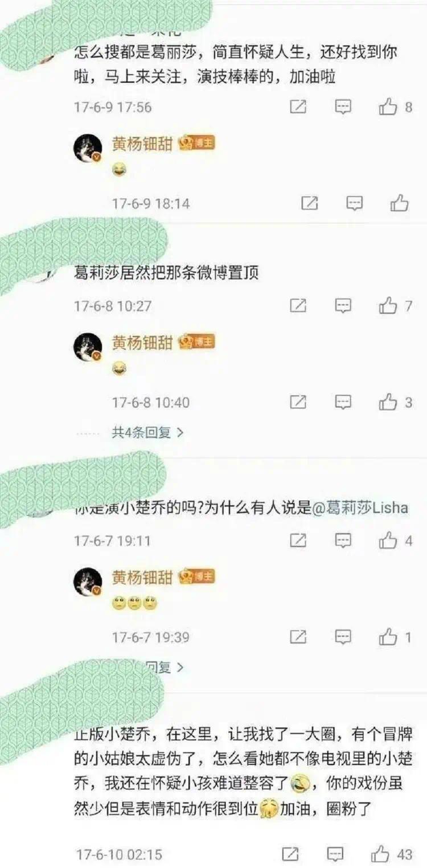Like the 葛莉莎居然把那条微博置顶 comment
The height and width of the screenshot is (868, 427).
pos(388,306)
